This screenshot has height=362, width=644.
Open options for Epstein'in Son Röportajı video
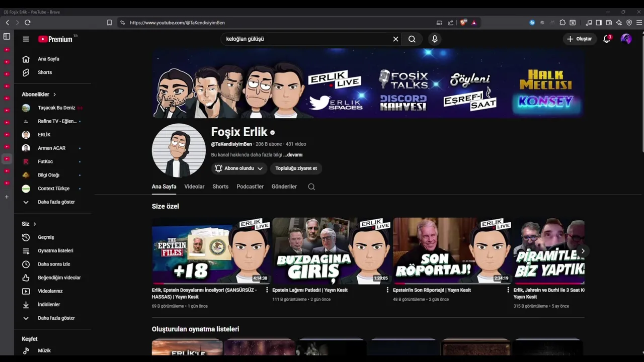(508, 290)
